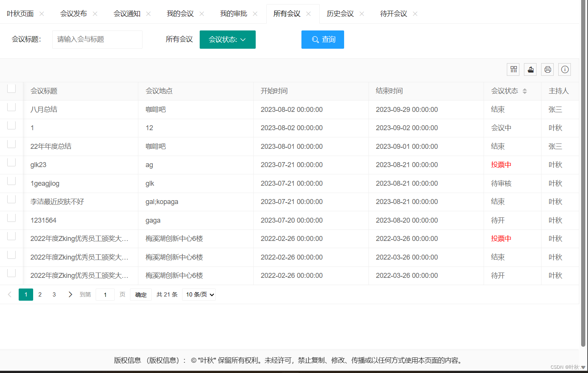
Task: Sort by 会议状态 using sort arrows
Action: pyautogui.click(x=525, y=91)
